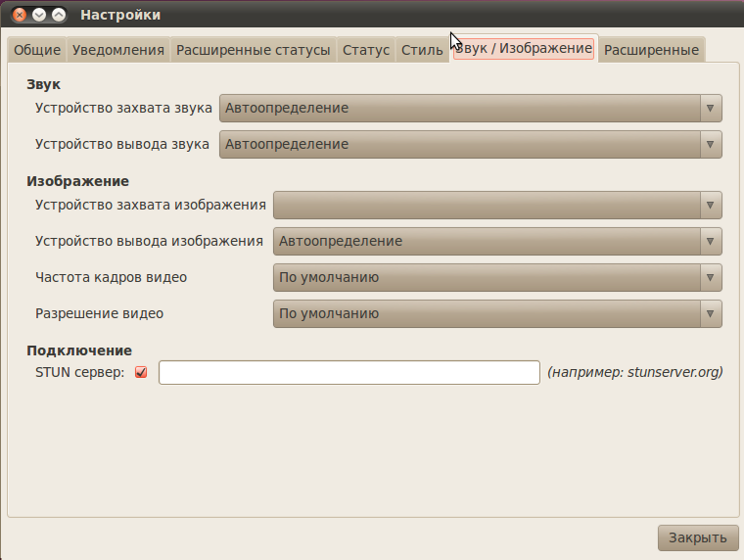The image size is (744, 560).
Task: Open the Расширенные статусы tab
Action: tap(253, 50)
